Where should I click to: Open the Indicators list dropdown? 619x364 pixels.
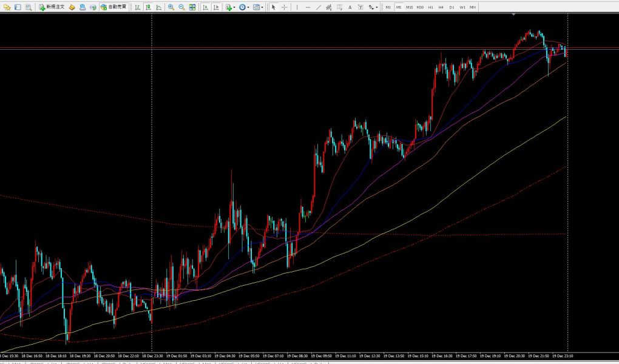[x=230, y=7]
